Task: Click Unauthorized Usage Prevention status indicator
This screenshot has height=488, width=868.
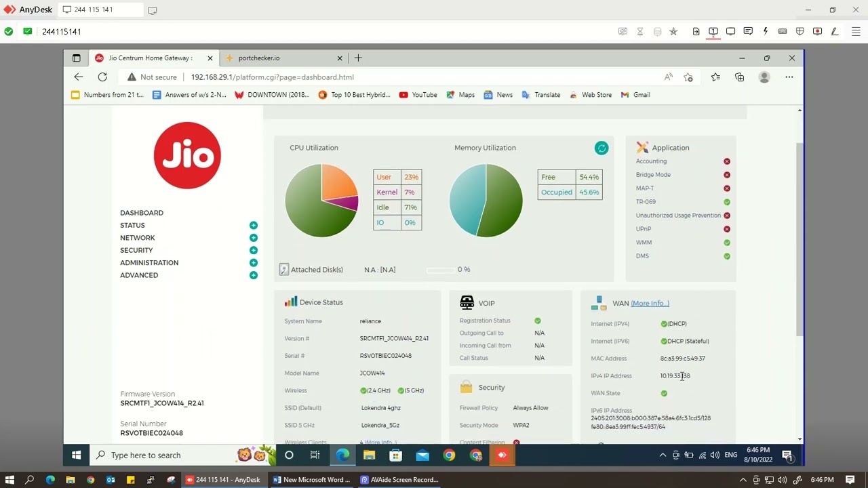Action: (x=727, y=216)
